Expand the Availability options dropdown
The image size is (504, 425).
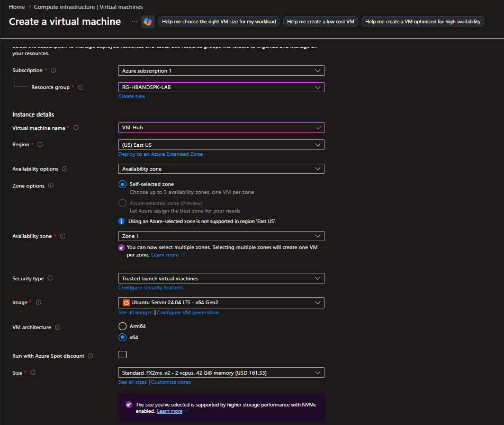tap(221, 169)
